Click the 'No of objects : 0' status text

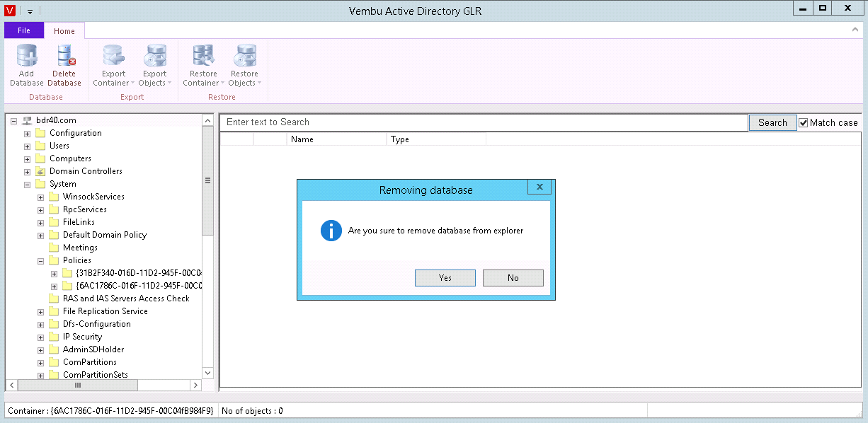[252, 410]
